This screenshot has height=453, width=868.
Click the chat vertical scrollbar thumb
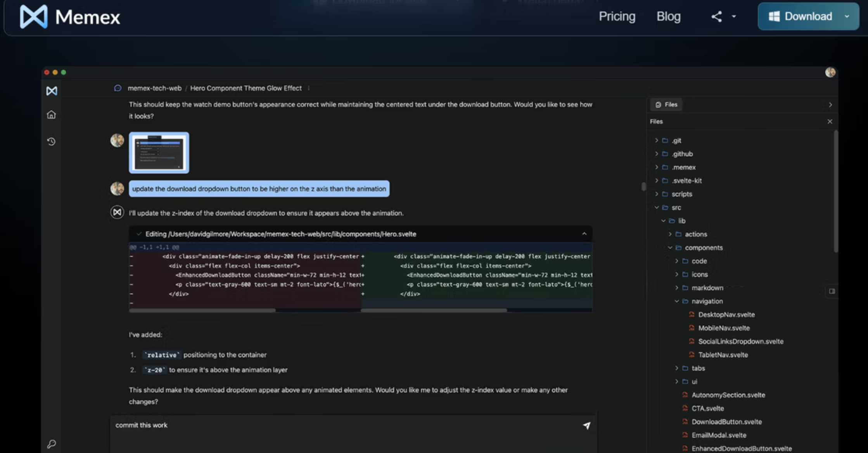coord(643,187)
